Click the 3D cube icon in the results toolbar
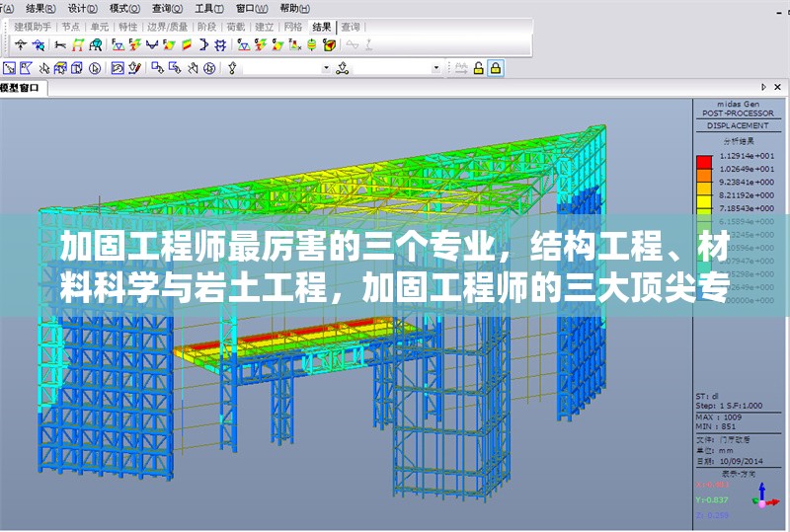The height and width of the screenshot is (532, 790). coord(329,44)
